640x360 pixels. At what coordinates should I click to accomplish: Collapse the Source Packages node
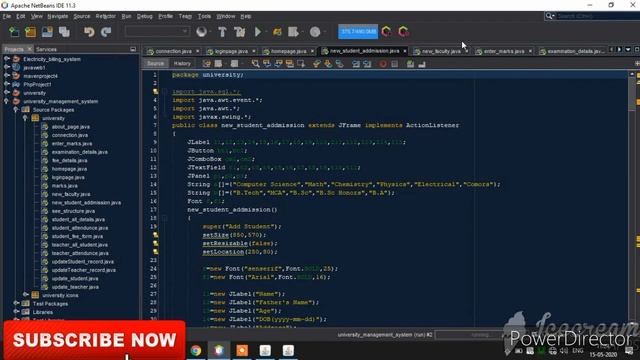16,110
